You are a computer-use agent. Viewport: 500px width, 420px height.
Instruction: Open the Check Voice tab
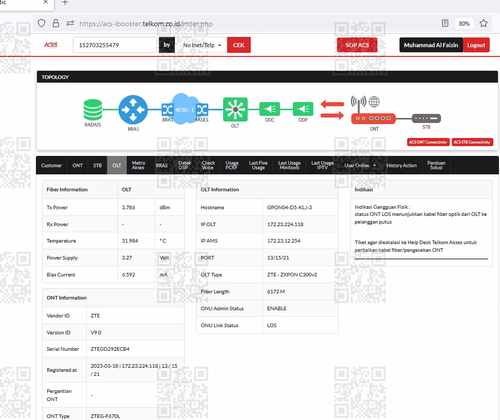click(208, 165)
